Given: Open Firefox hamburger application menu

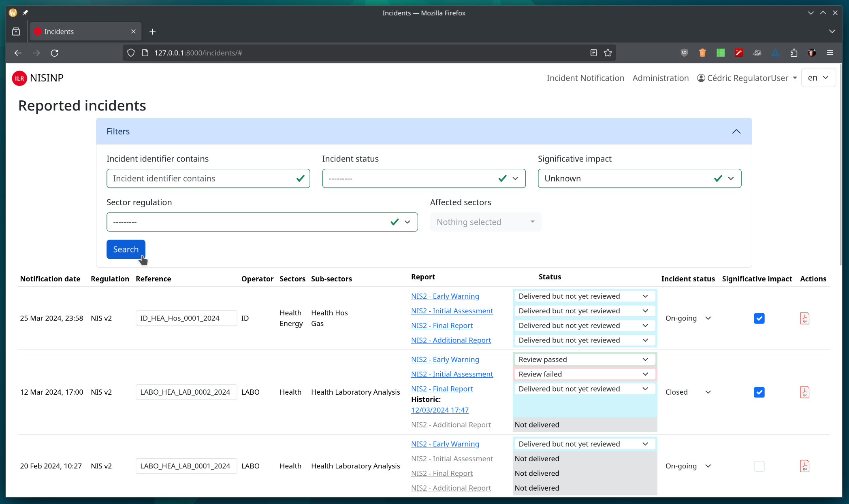Looking at the screenshot, I should click(x=830, y=53).
